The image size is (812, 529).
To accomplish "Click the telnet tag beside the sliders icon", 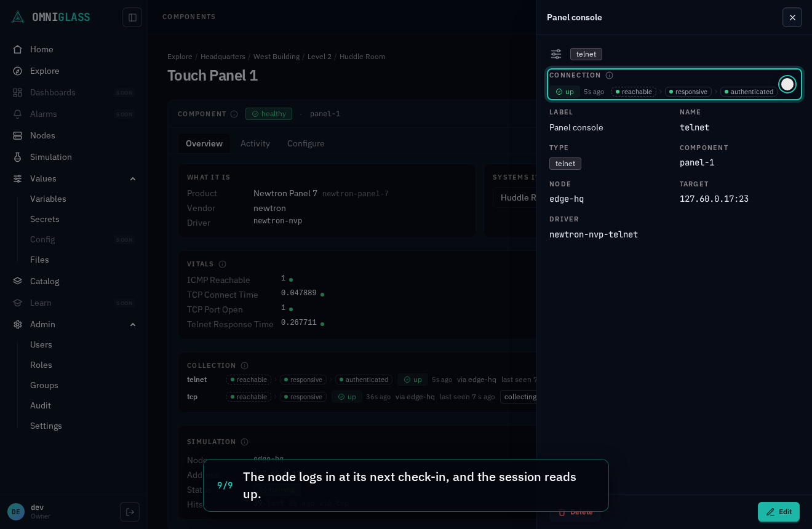I will click(x=586, y=54).
